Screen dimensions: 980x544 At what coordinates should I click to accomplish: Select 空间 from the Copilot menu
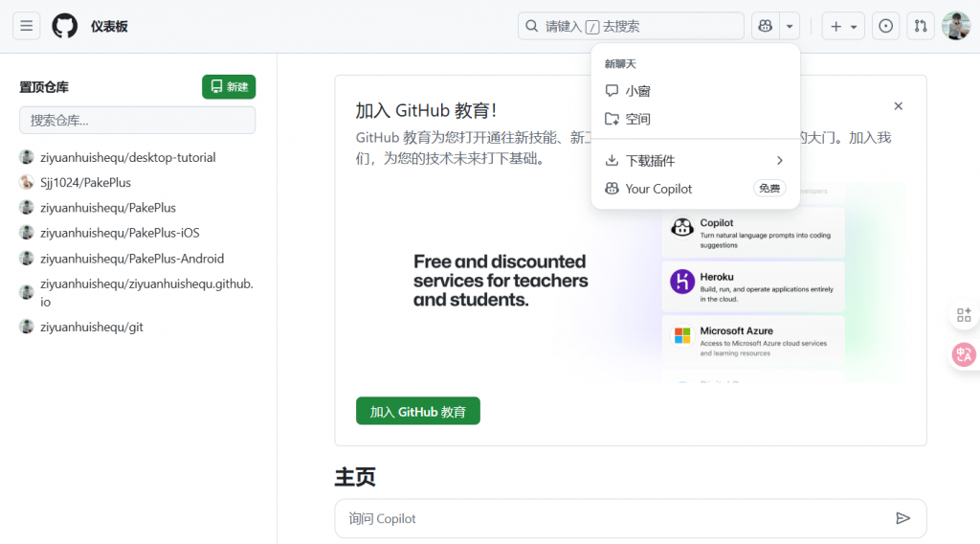[638, 120]
